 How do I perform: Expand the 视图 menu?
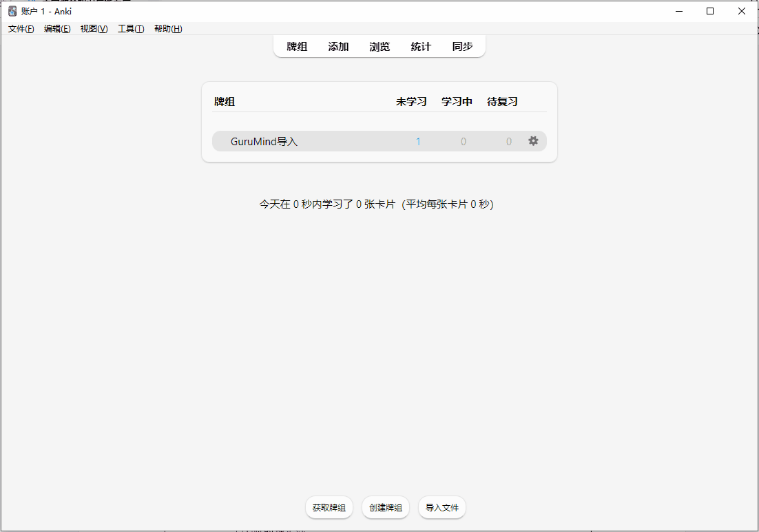tap(94, 29)
